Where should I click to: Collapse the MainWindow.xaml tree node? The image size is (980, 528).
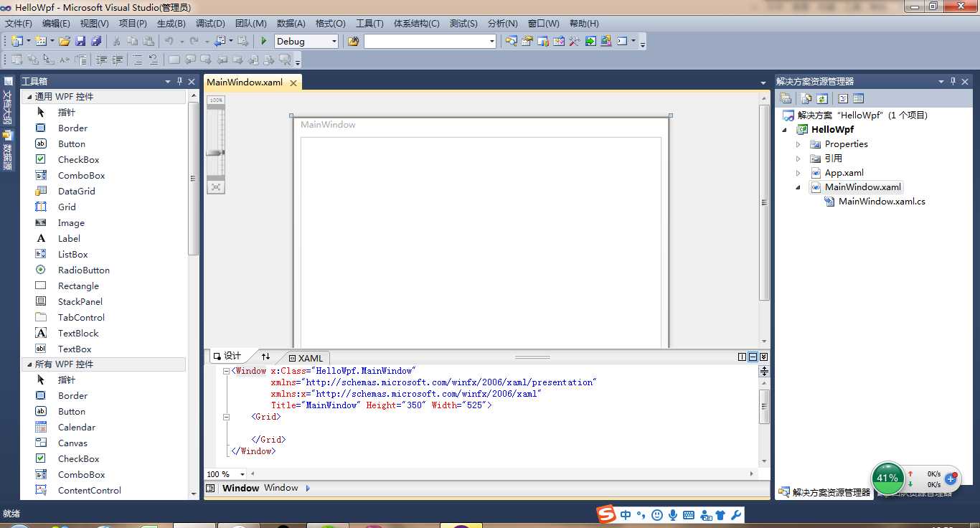point(798,187)
